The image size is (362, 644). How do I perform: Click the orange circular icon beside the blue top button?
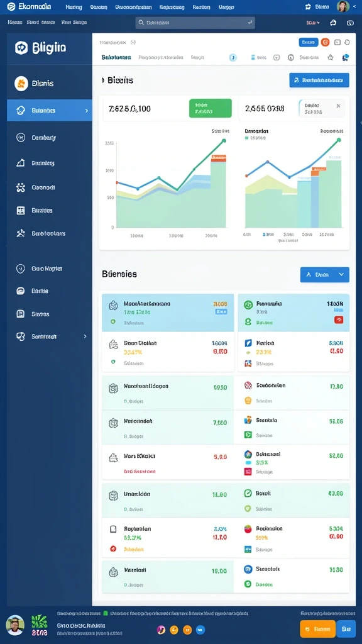tap(325, 42)
